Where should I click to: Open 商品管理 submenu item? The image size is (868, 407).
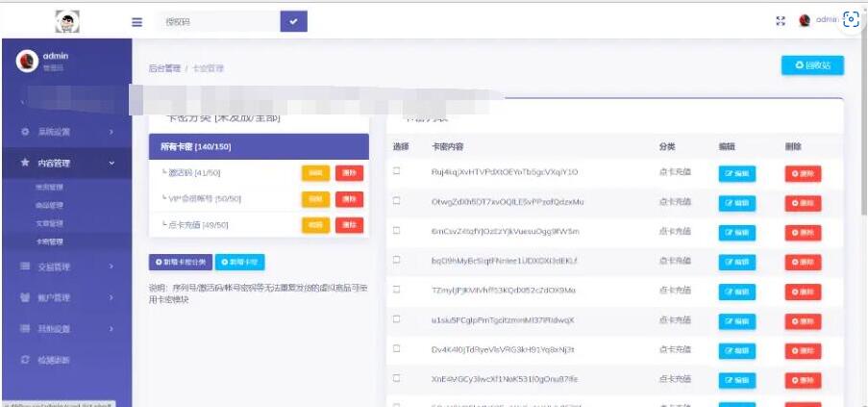click(49, 205)
